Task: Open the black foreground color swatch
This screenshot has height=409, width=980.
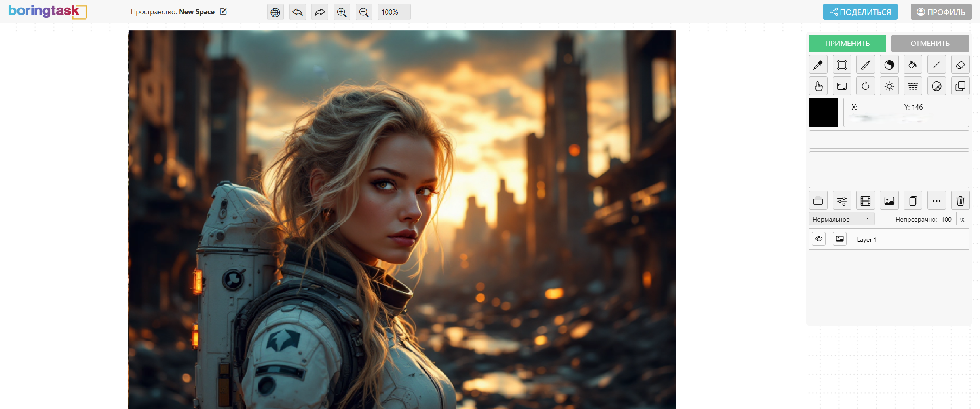Action: click(823, 112)
